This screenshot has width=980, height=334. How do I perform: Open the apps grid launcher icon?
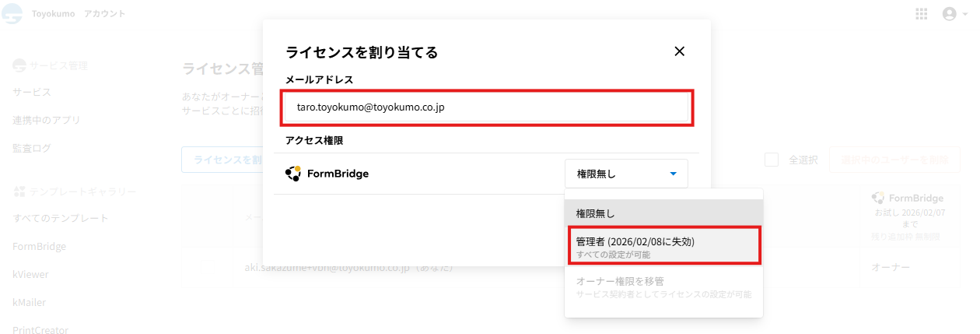click(x=922, y=14)
